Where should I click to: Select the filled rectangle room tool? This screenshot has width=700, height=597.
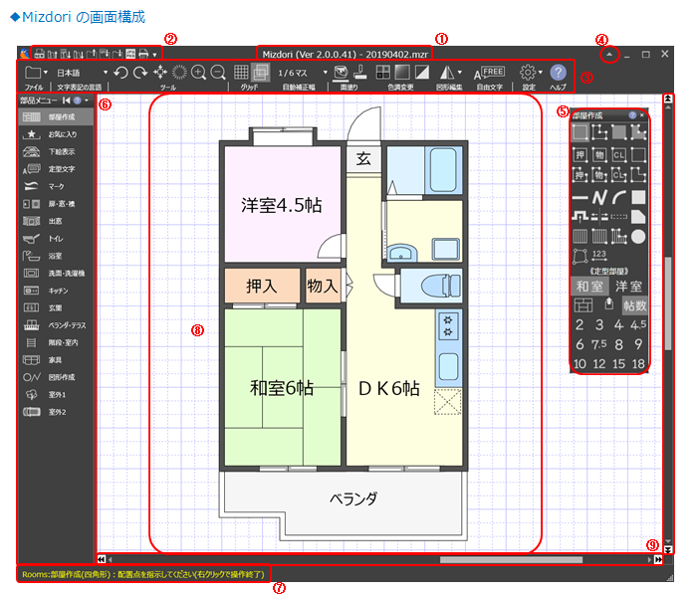[x=618, y=132]
